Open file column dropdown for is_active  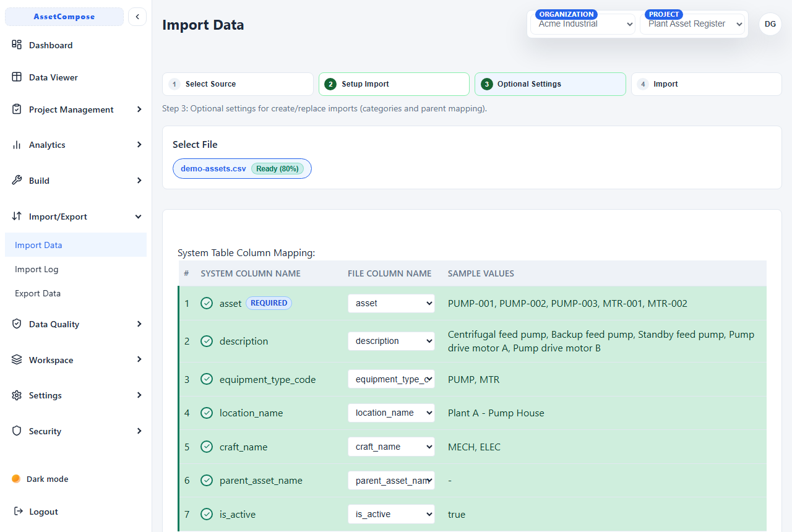(391, 514)
